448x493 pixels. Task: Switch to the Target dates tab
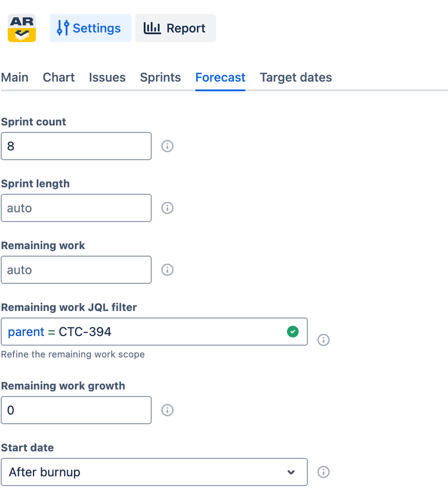tap(296, 77)
